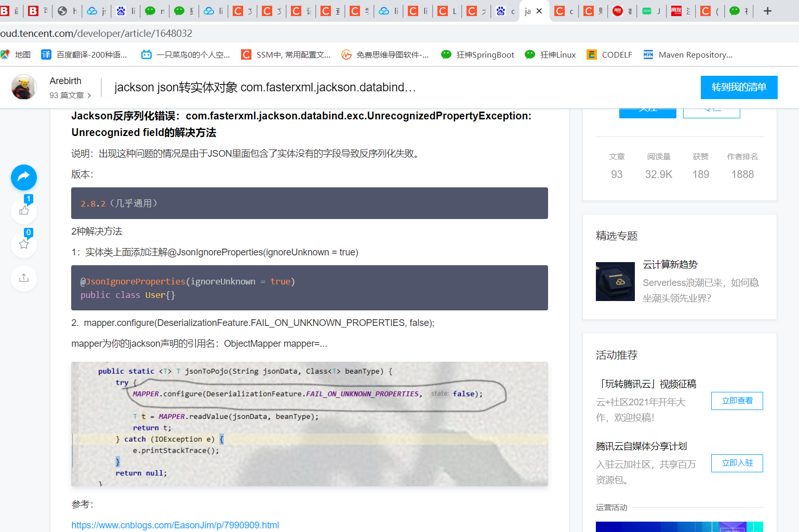The height and width of the screenshot is (532, 799).
Task: Click the upload/export icon below the star
Action: pyautogui.click(x=23, y=278)
